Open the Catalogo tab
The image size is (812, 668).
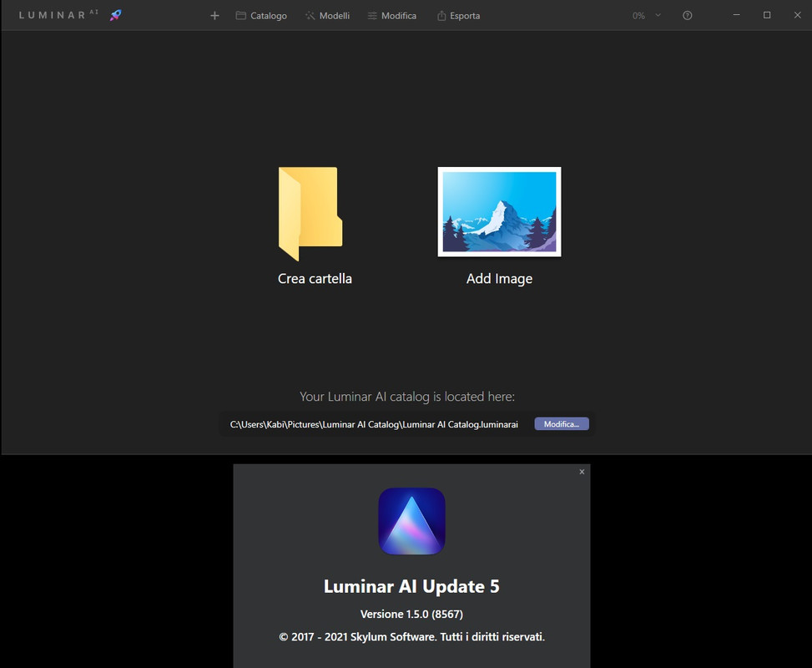pyautogui.click(x=261, y=16)
